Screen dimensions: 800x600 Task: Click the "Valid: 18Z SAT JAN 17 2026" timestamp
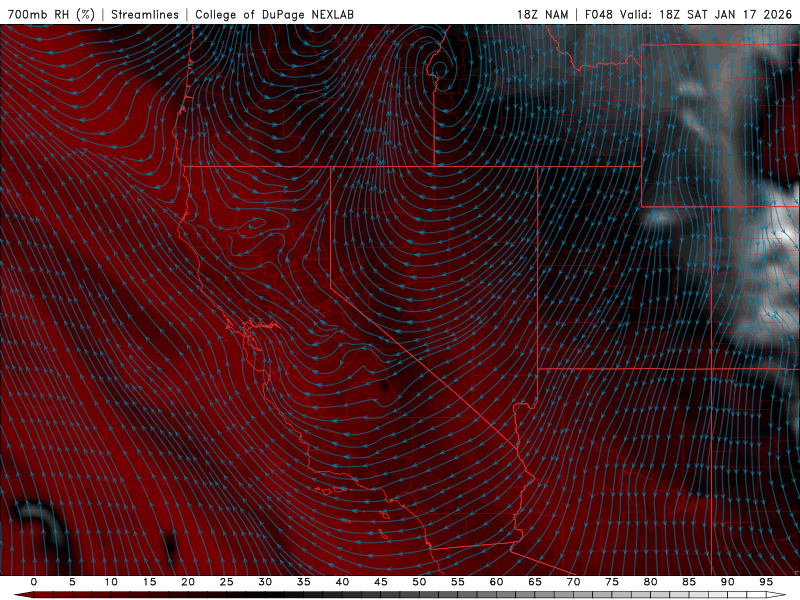pos(706,14)
